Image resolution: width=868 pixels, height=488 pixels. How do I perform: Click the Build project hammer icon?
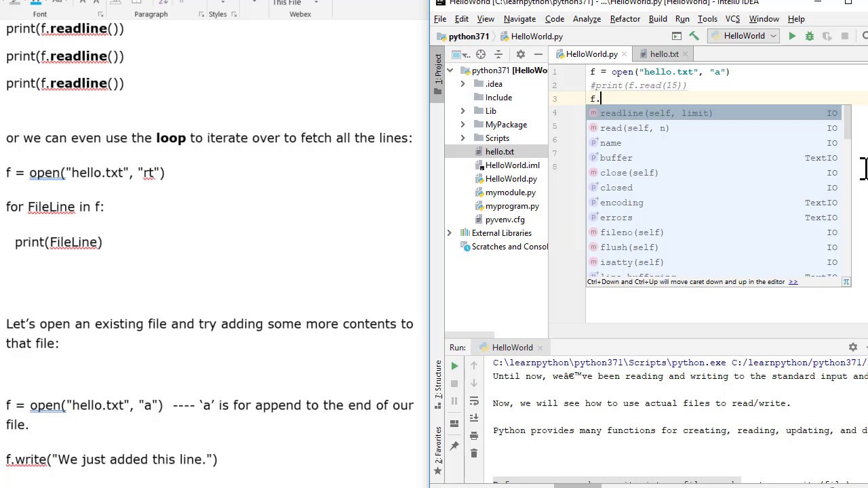click(694, 37)
